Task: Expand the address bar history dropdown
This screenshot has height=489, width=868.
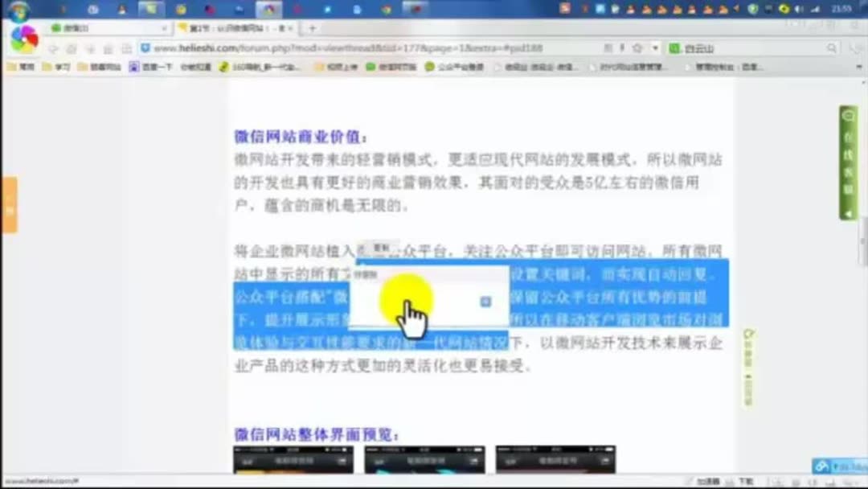Action: click(x=655, y=48)
